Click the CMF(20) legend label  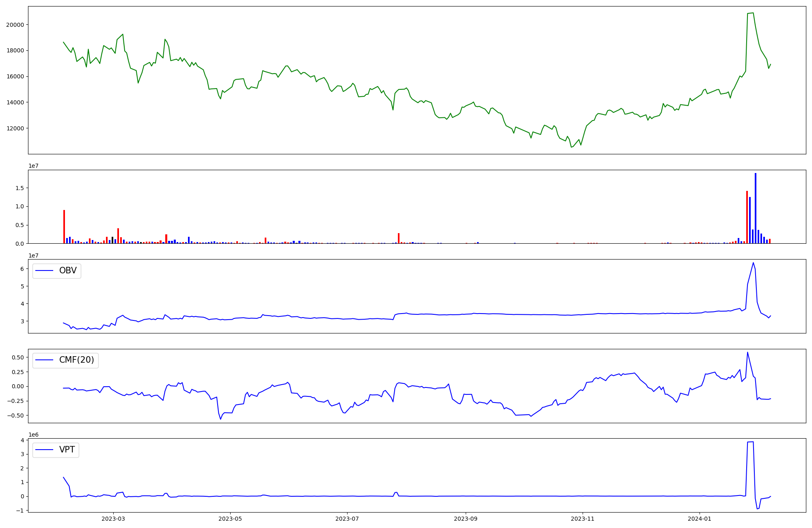click(76, 360)
